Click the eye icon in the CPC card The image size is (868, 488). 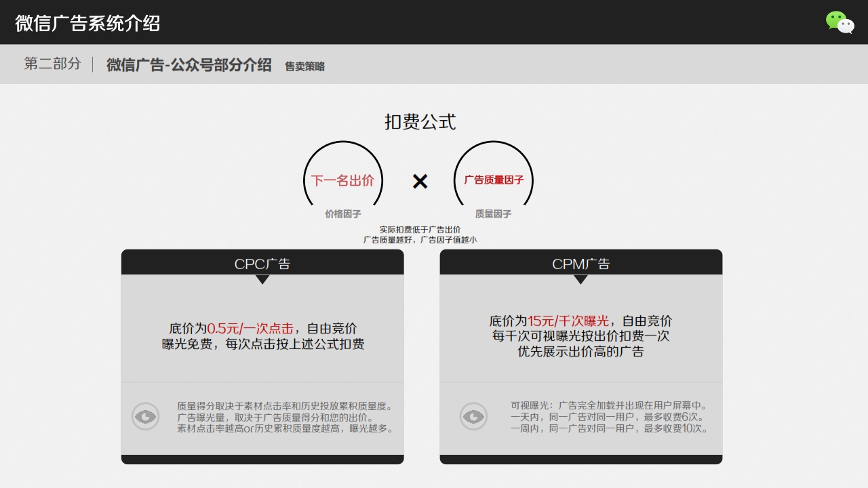(x=145, y=416)
